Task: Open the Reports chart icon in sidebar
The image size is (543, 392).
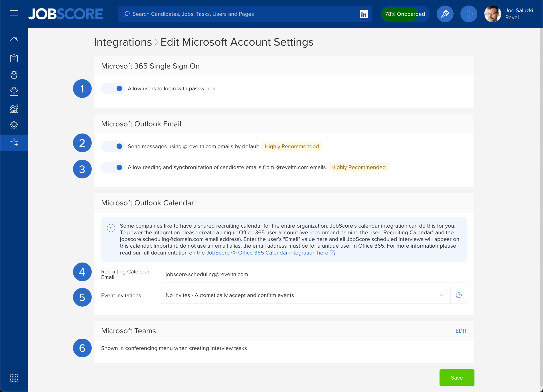Action: click(14, 108)
